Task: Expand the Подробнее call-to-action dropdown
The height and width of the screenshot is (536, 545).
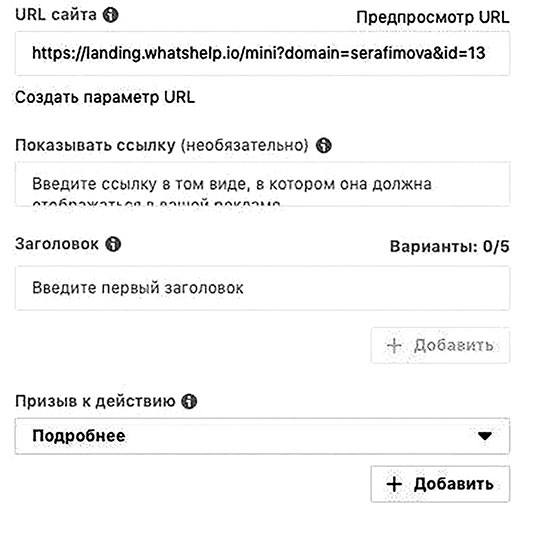Action: coord(262,436)
